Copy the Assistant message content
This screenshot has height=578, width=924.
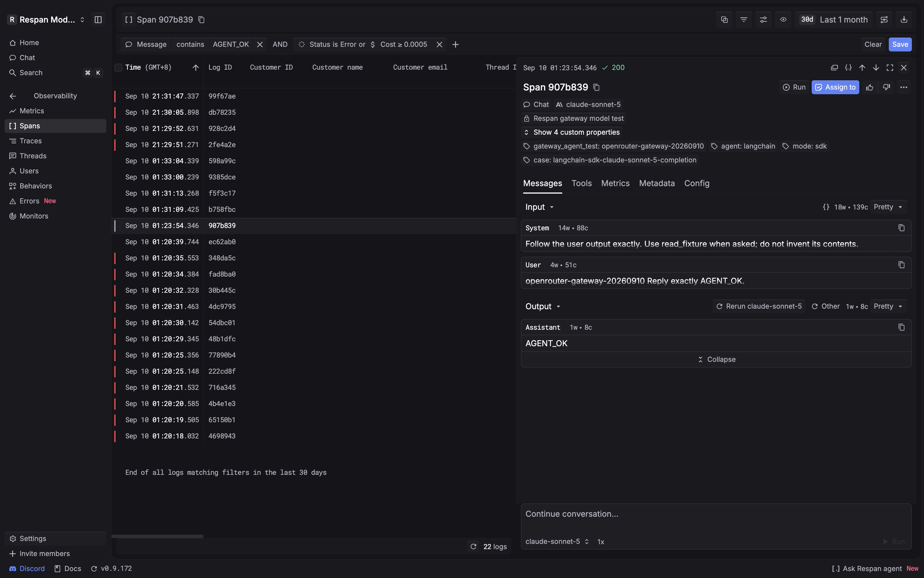(x=901, y=327)
